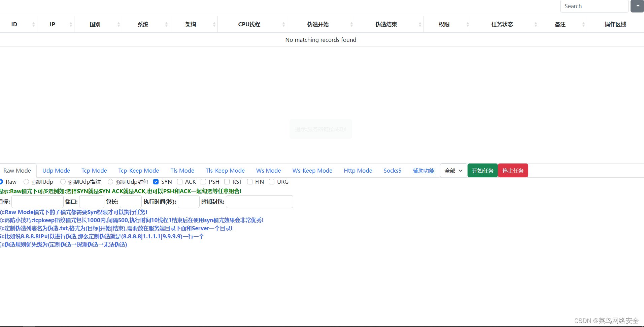Open the 辅助功能 tab
This screenshot has width=644, height=327.
pyautogui.click(x=423, y=171)
